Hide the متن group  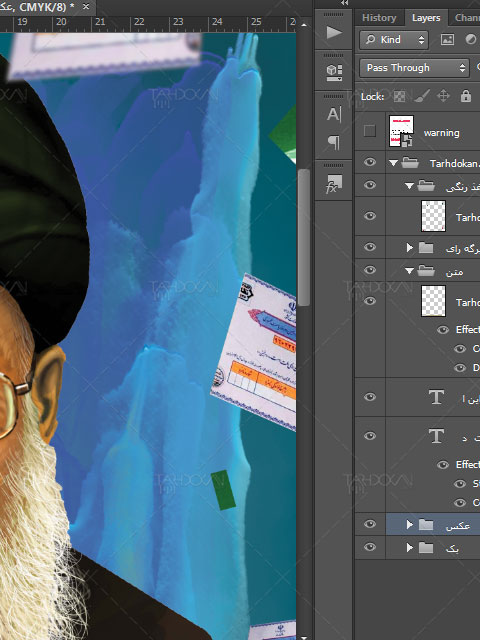tap(370, 270)
